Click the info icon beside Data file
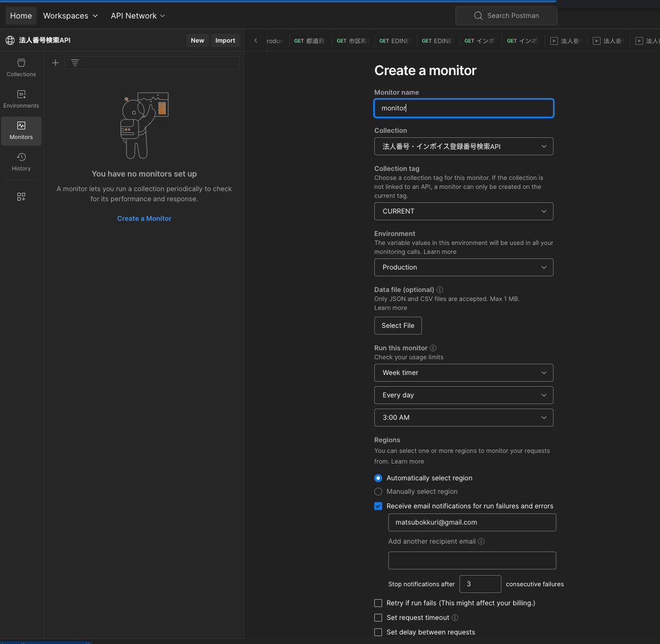This screenshot has width=660, height=644. pyautogui.click(x=440, y=290)
